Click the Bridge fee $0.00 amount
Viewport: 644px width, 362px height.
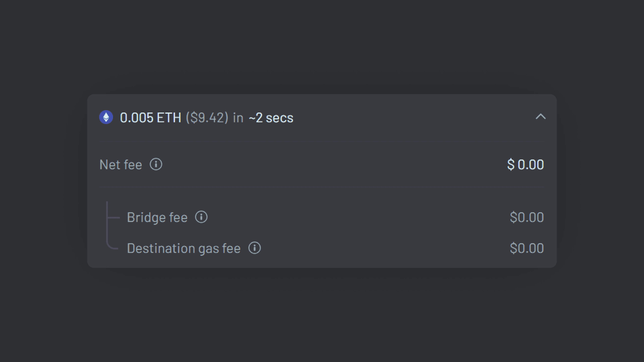click(526, 217)
